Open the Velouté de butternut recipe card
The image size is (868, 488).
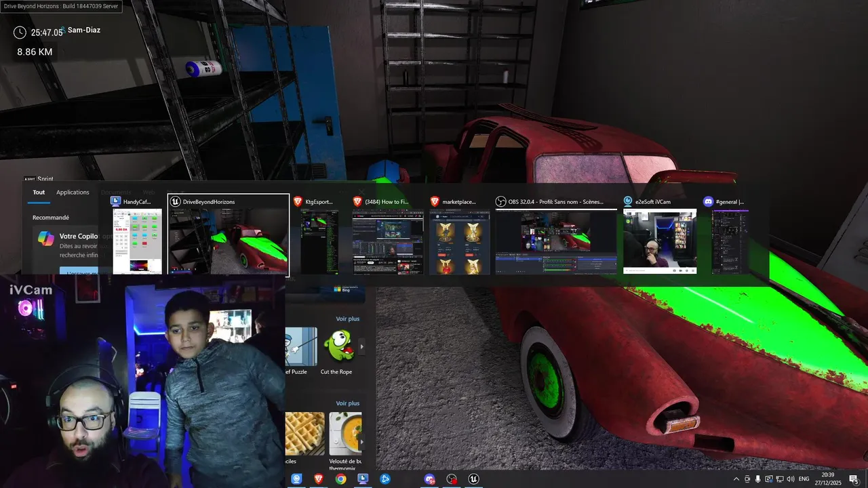(345, 441)
